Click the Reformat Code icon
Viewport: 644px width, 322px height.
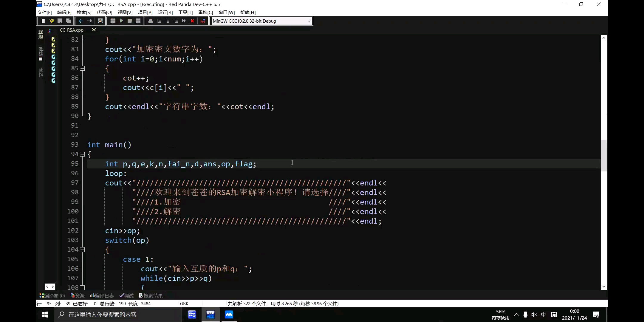(x=100, y=21)
